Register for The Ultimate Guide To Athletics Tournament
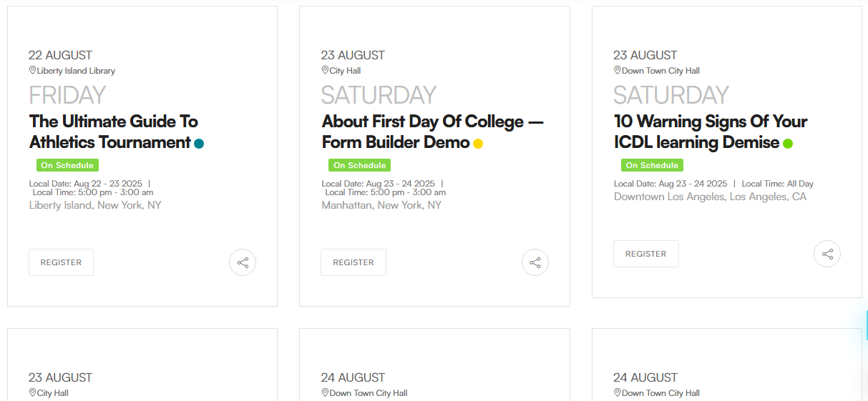 pos(61,262)
